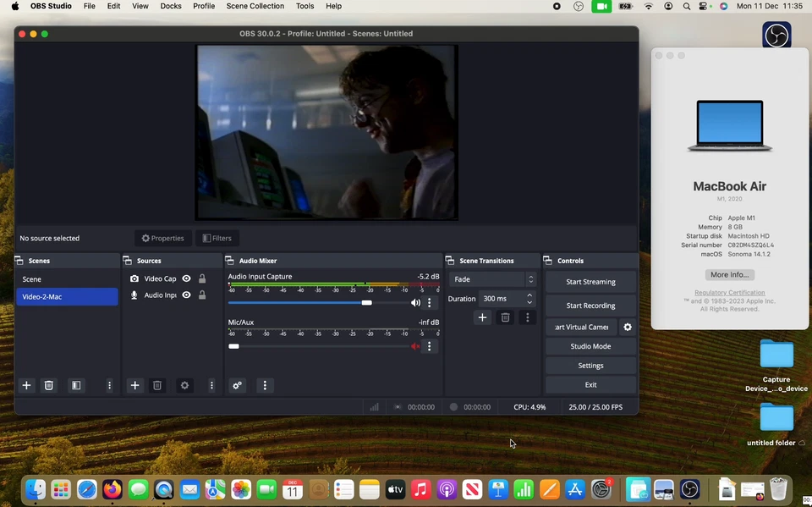
Task: Increase transition Duration with the stepper
Action: tap(529, 295)
